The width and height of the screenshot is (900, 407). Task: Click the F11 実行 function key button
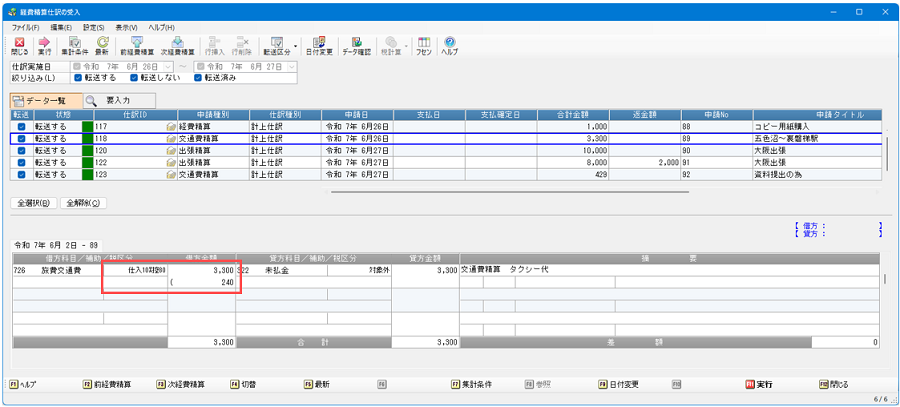[x=757, y=385]
